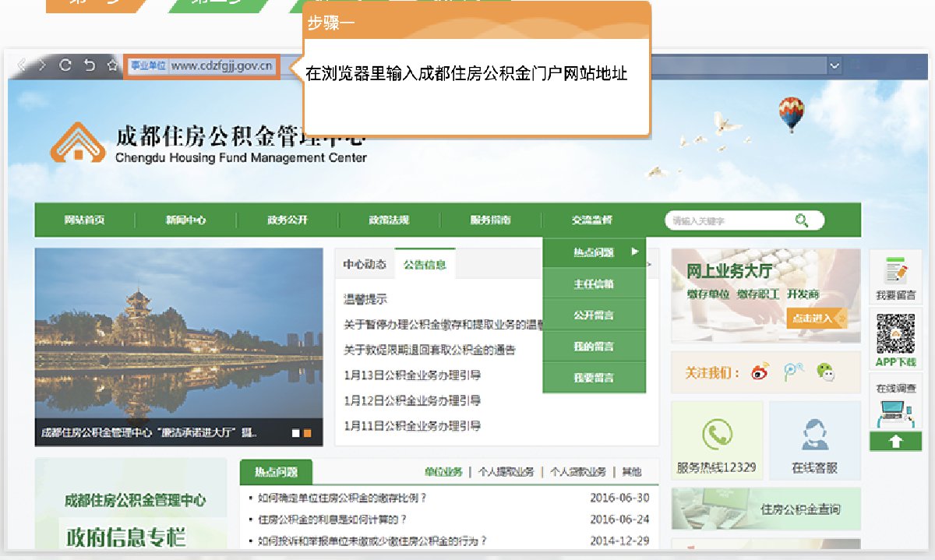Click the 服务热线12329 phone icon

pyautogui.click(x=716, y=435)
